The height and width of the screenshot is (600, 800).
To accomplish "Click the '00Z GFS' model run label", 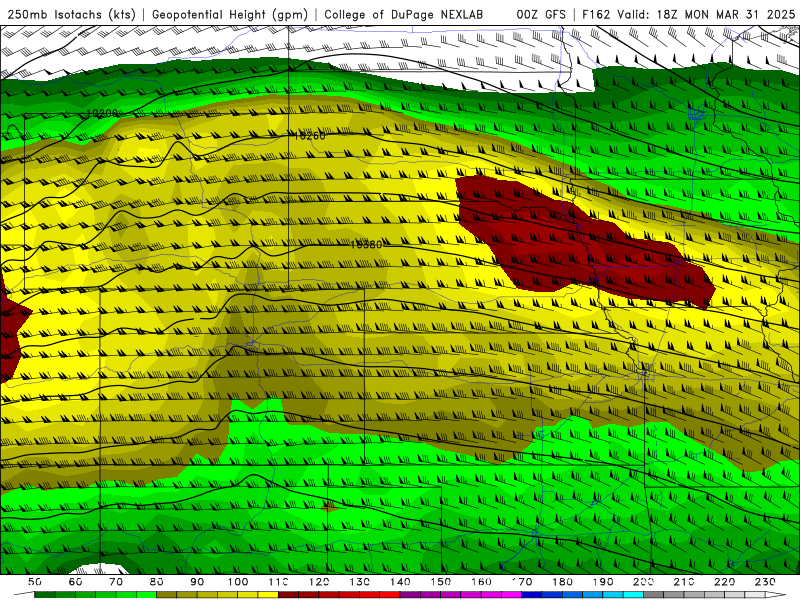I will (x=541, y=15).
